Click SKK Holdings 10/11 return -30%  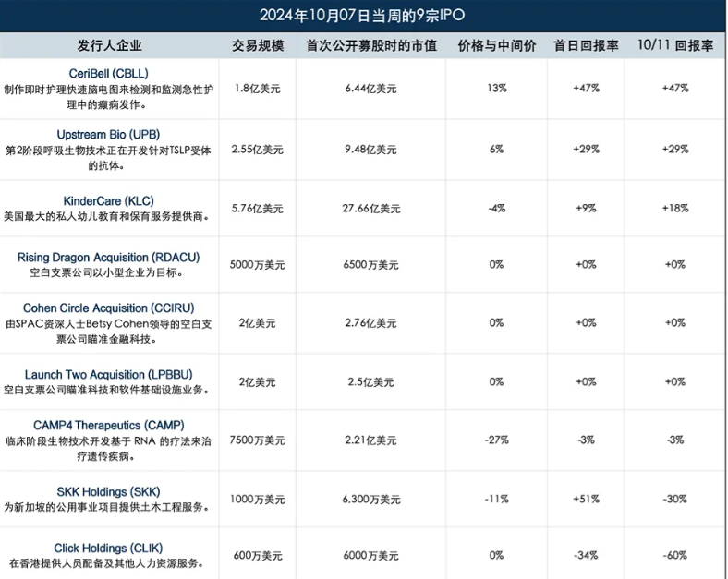pos(675,500)
